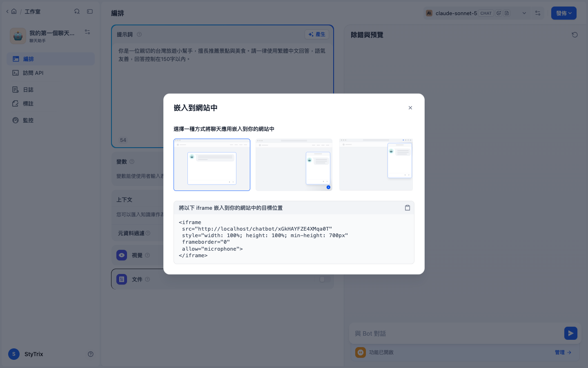The image size is (588, 368).
Task: Close the embed website dialog
Action: click(410, 108)
